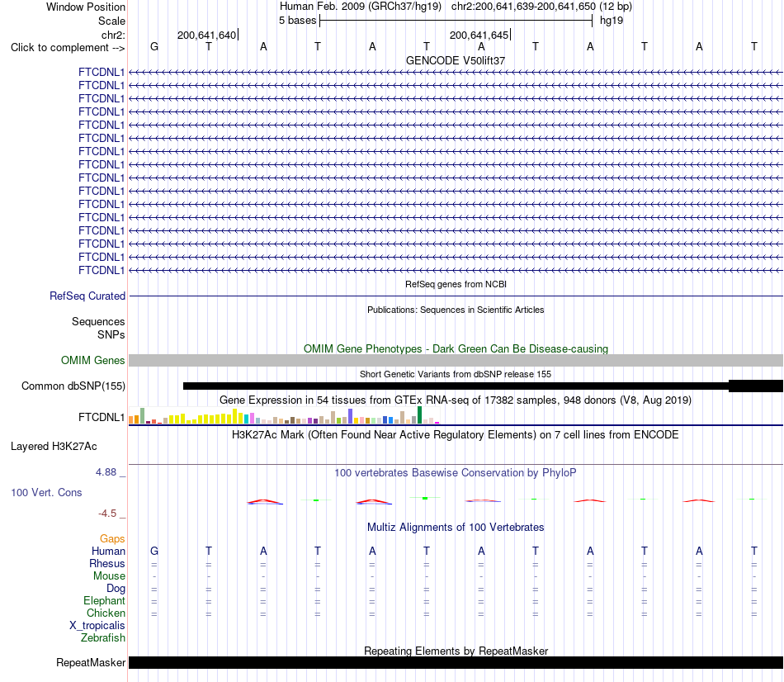784x682 pixels.
Task: Open the OMIM Gene Phenotypes track title
Action: click(456, 348)
